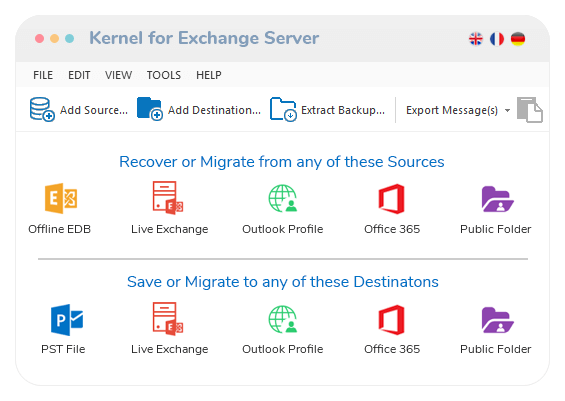
Task: Select Live Exchange icon under Sources
Action: (x=168, y=198)
